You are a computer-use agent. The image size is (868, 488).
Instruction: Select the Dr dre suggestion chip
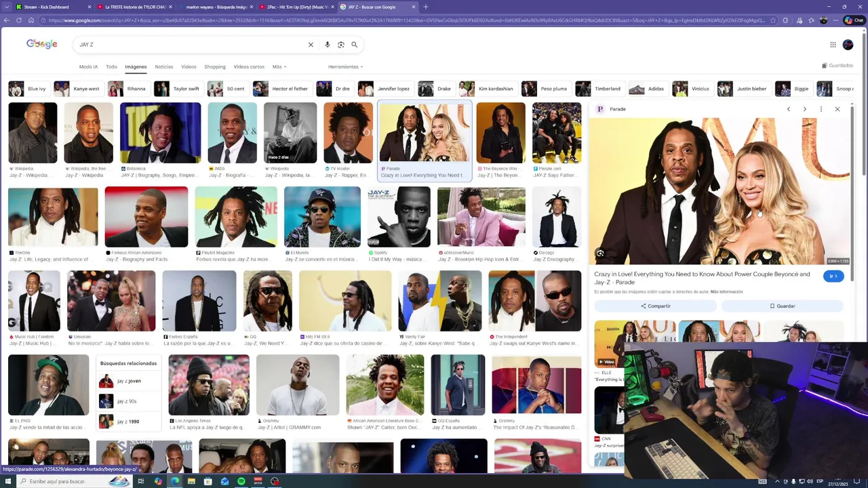[334, 89]
